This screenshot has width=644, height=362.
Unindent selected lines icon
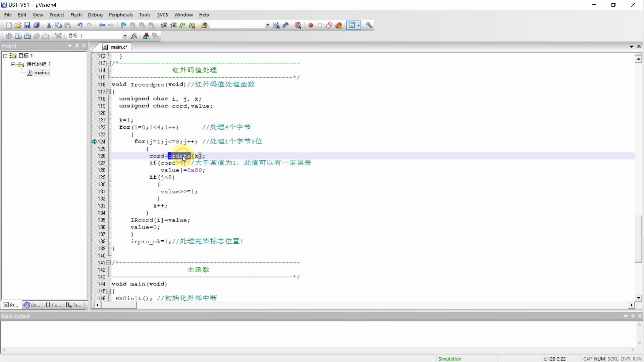coord(173,25)
